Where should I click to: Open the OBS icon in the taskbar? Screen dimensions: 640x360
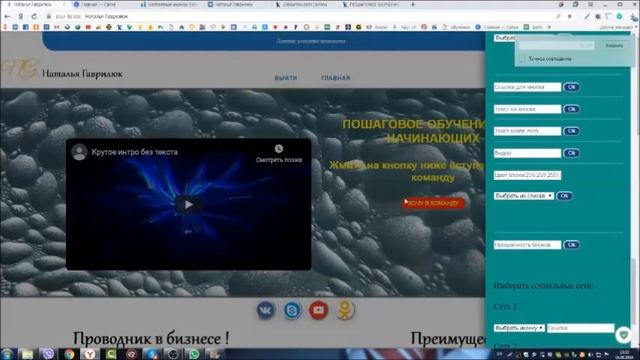pos(173,353)
